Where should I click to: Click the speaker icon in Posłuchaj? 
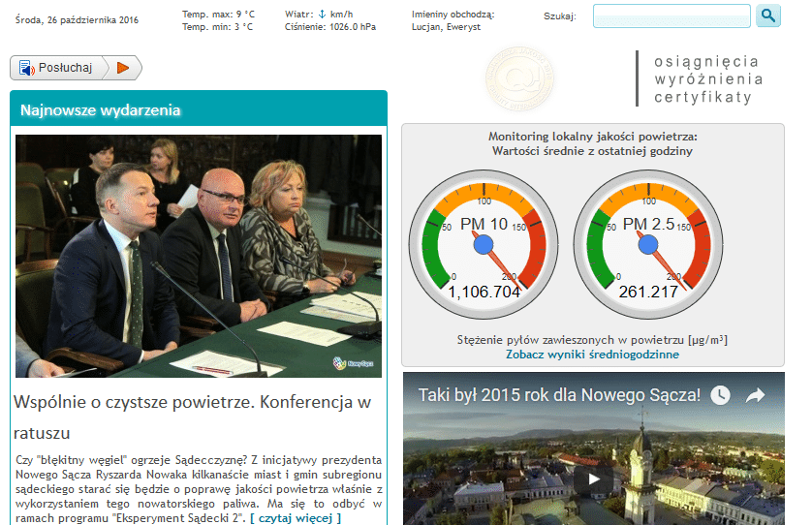pyautogui.click(x=26, y=68)
